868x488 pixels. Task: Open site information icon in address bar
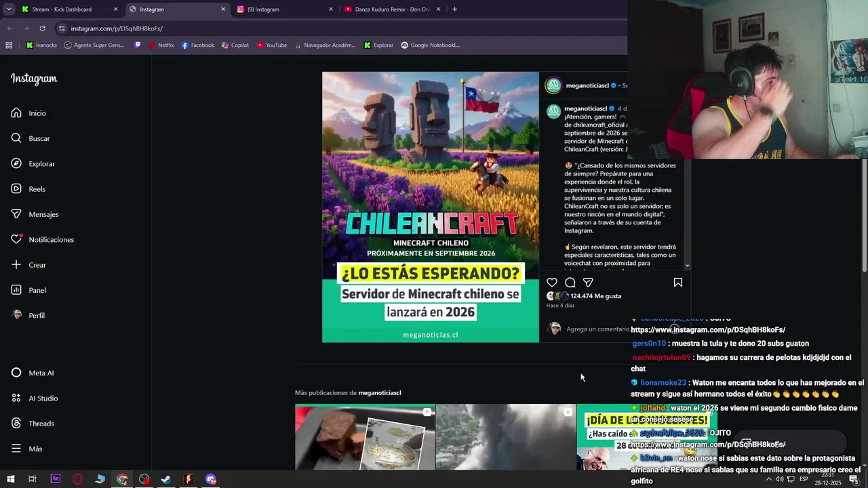pos(62,28)
